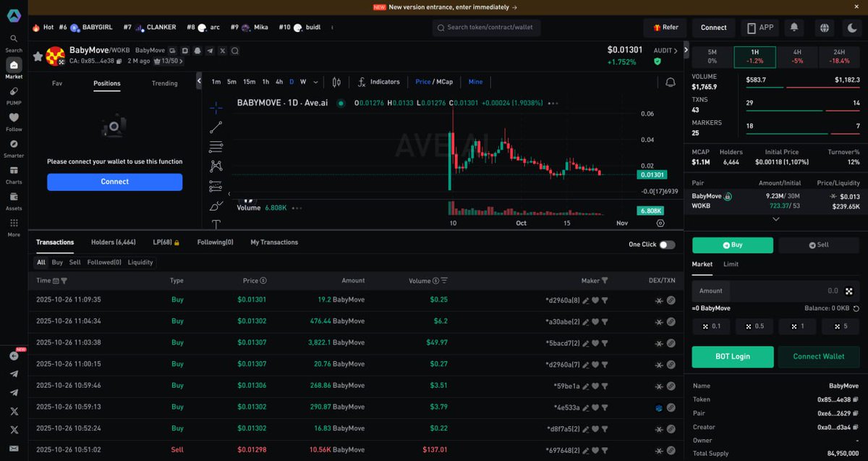868x461 pixels.
Task: Click the BOT Login button
Action: (733, 357)
